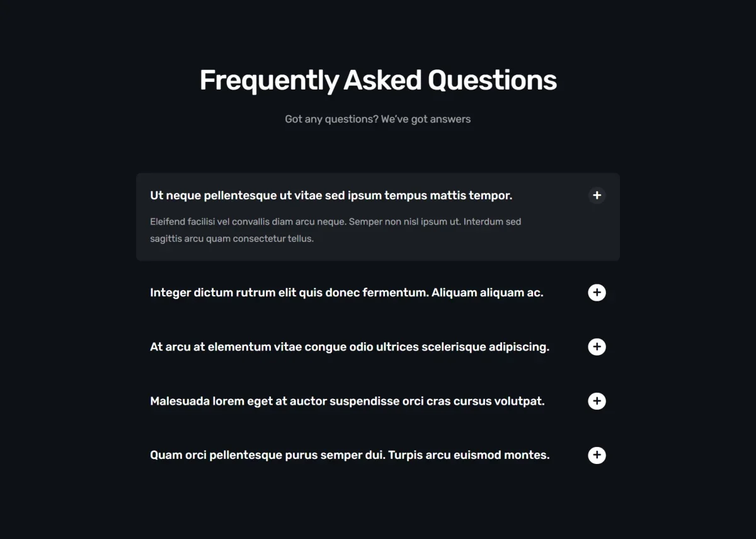Screen dimensions: 756x539
Task: Select 'Quam orci pellentesque purus semper' question title
Action: pos(350,455)
